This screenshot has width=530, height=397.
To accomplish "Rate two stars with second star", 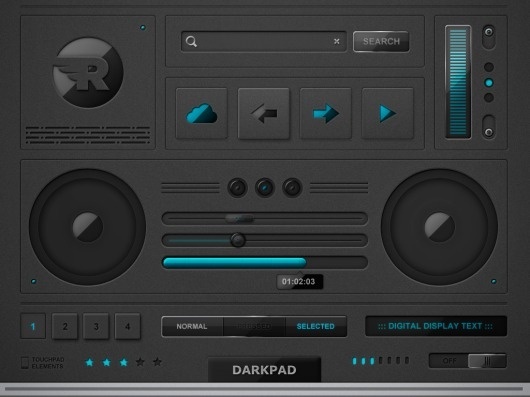I will (106, 362).
